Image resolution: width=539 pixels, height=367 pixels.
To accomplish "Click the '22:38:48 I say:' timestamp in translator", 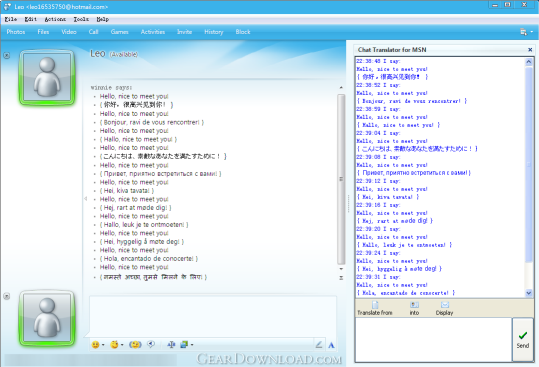I will 378,61.
